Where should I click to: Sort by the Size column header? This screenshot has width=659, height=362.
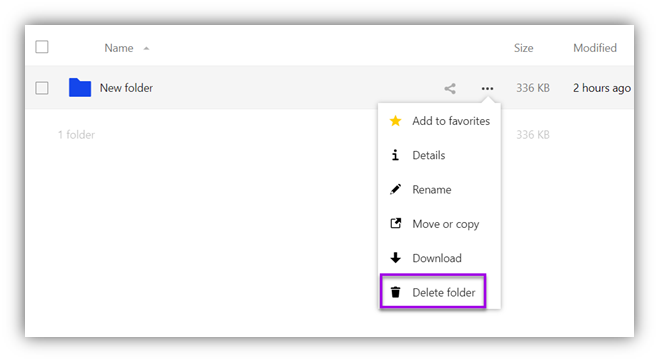pos(524,48)
